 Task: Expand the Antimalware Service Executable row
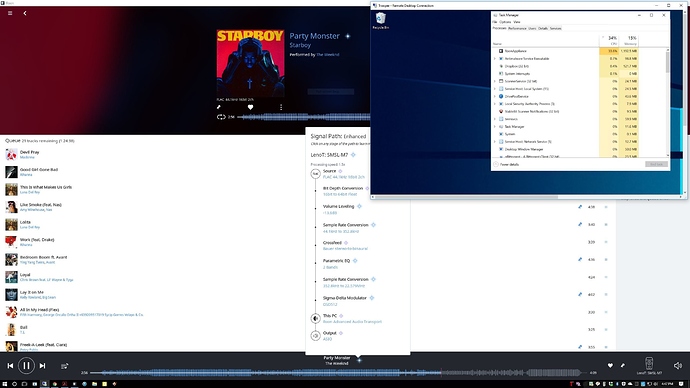coord(495,59)
